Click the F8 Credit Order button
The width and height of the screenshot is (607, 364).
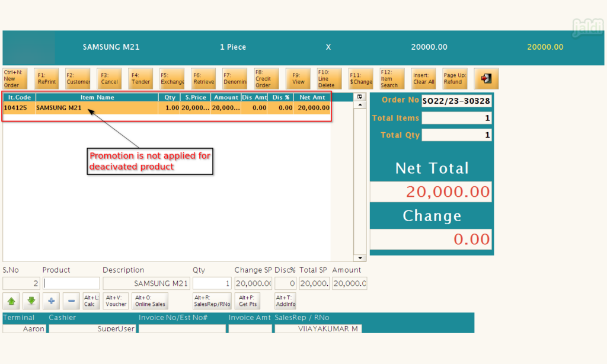coord(266,79)
